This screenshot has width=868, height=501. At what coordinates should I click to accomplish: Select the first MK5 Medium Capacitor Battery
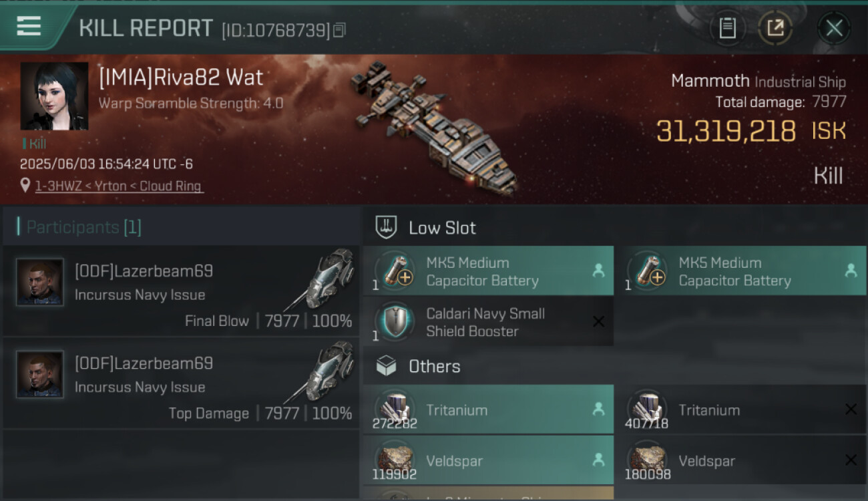[x=488, y=271]
